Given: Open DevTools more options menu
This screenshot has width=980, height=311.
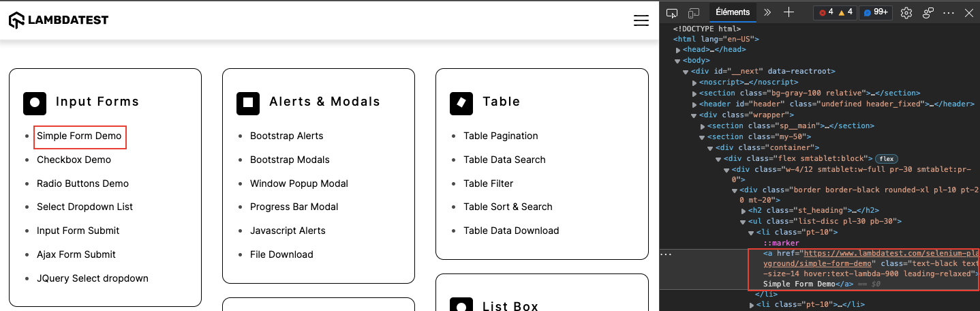Looking at the screenshot, I should pos(949,12).
